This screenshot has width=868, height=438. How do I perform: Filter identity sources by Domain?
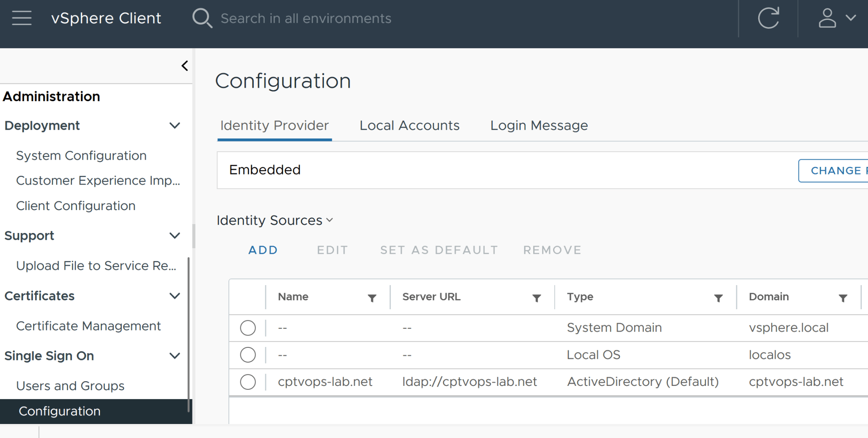(x=843, y=298)
